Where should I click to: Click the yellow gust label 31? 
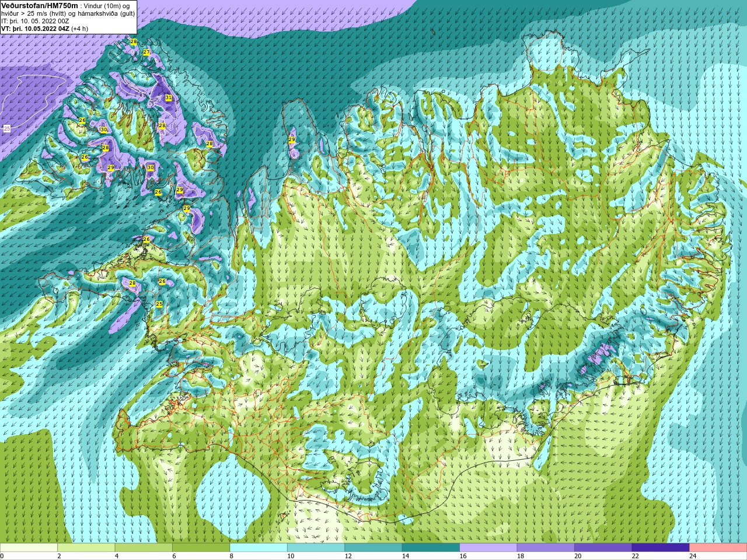(x=168, y=97)
